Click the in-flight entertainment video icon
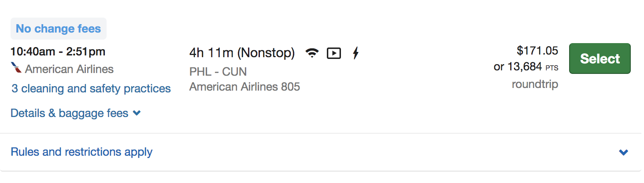The width and height of the screenshot is (644, 183). (334, 54)
